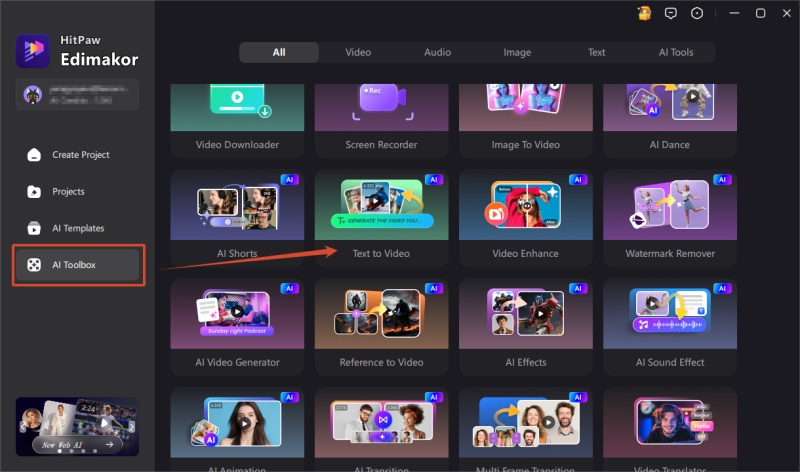Open the Screen Recorder tool
The height and width of the screenshot is (472, 800).
tap(382, 121)
